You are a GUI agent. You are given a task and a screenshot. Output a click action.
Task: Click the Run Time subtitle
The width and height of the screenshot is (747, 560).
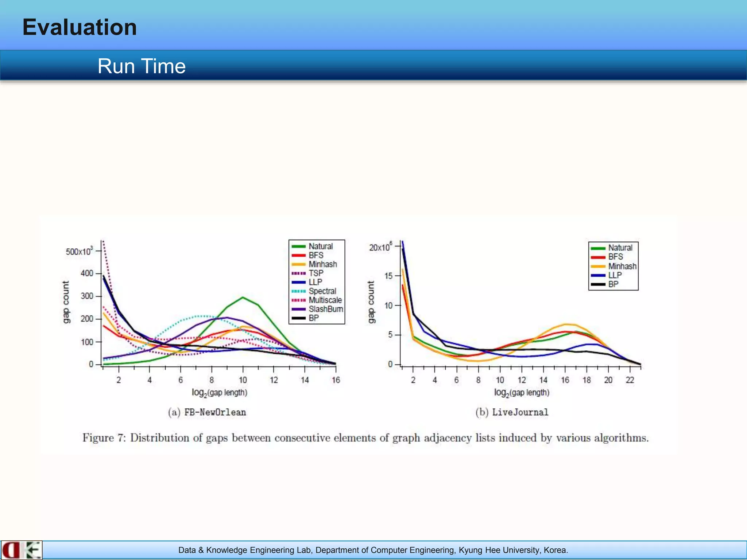point(142,66)
